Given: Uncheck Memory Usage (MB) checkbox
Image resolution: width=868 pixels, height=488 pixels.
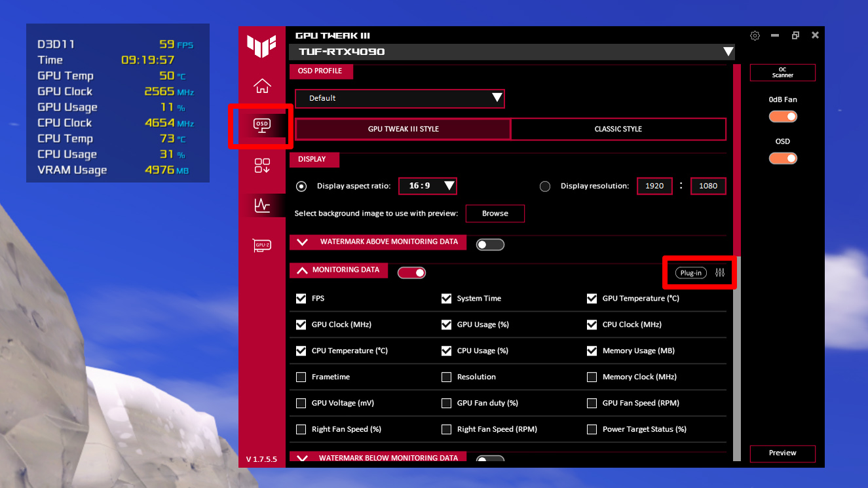Looking at the screenshot, I should click(x=592, y=351).
